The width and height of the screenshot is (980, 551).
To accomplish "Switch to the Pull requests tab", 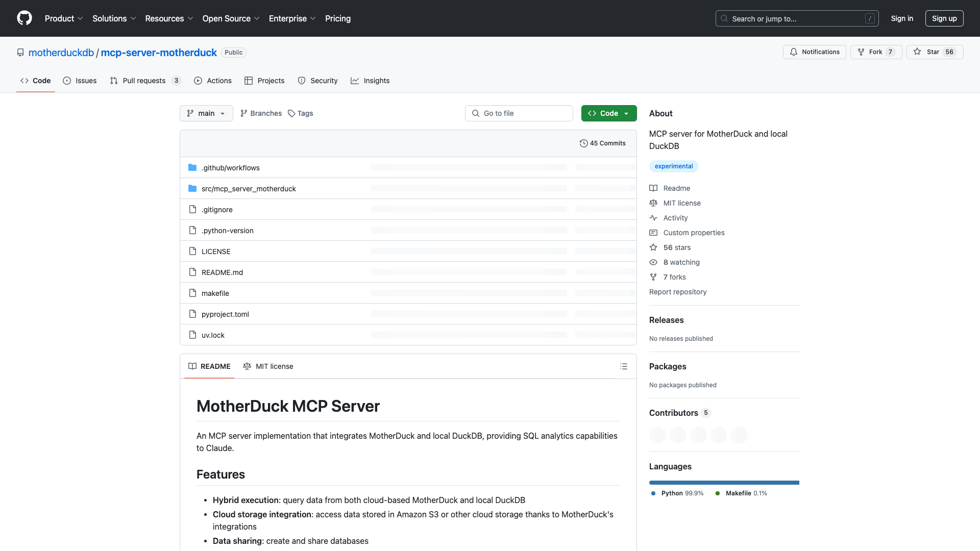I will pos(144,80).
